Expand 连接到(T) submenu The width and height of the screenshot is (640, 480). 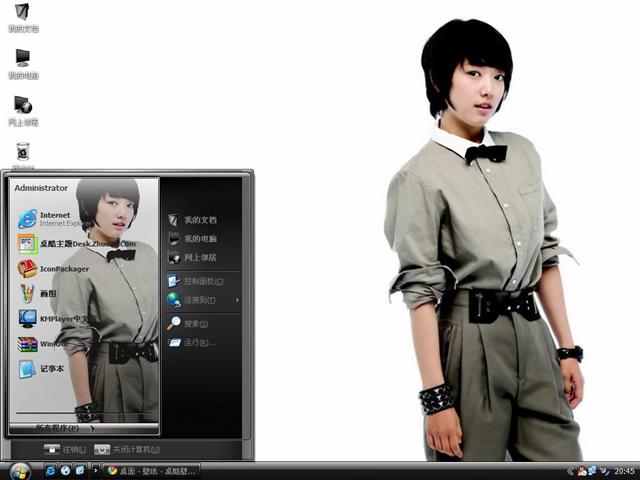203,300
